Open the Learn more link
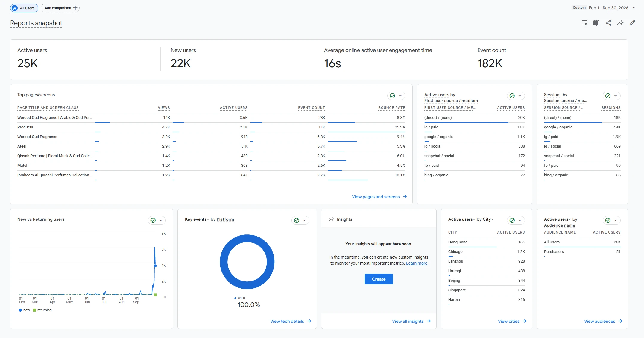 (417, 263)
